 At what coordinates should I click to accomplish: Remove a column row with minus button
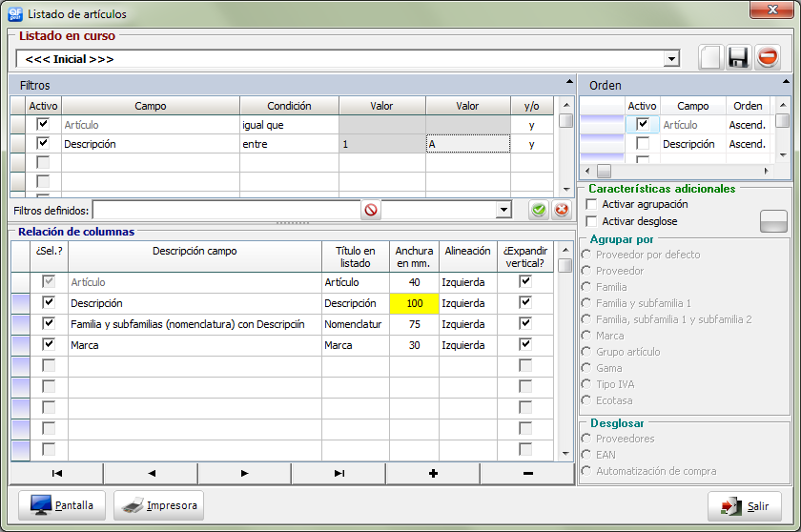tap(527, 473)
